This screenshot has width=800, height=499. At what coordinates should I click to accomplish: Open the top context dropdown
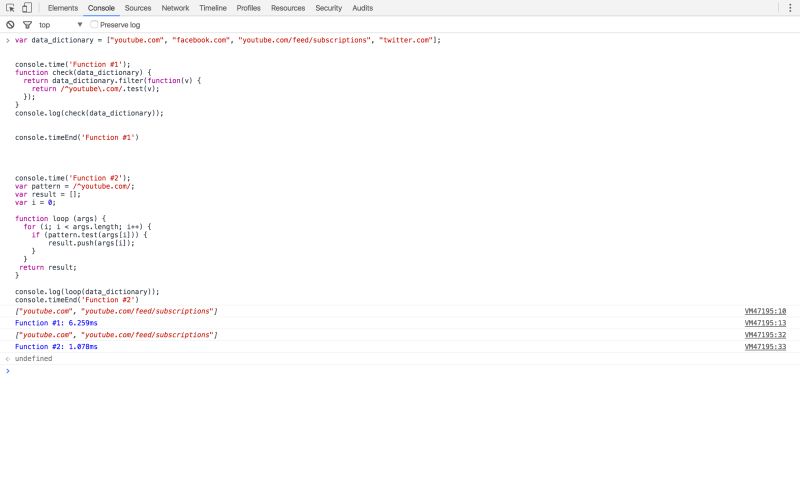(x=60, y=24)
